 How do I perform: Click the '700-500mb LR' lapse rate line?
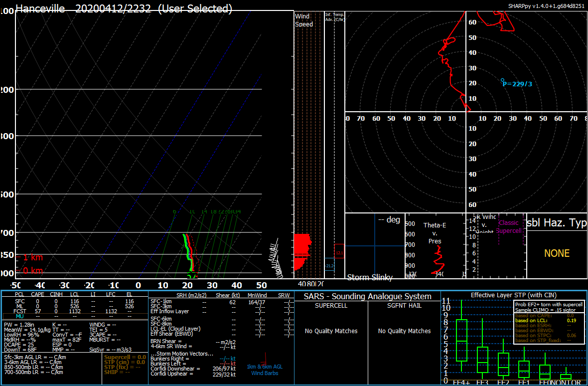33,372
